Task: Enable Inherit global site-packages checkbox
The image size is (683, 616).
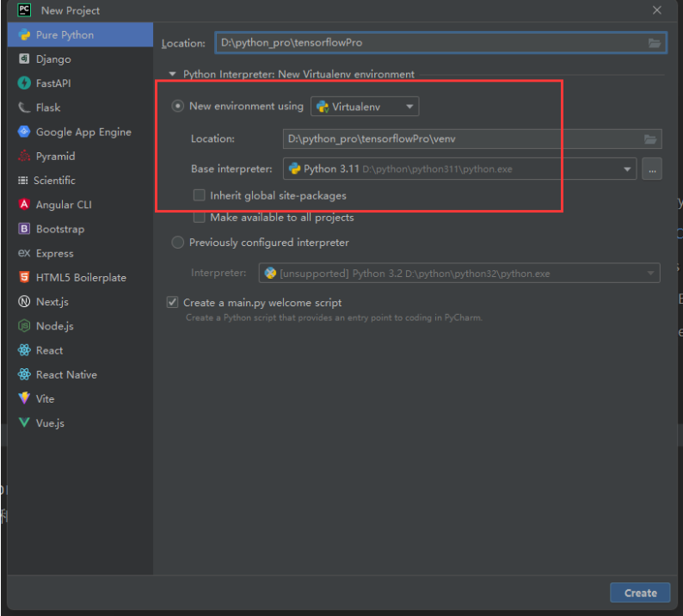Action: tap(199, 195)
